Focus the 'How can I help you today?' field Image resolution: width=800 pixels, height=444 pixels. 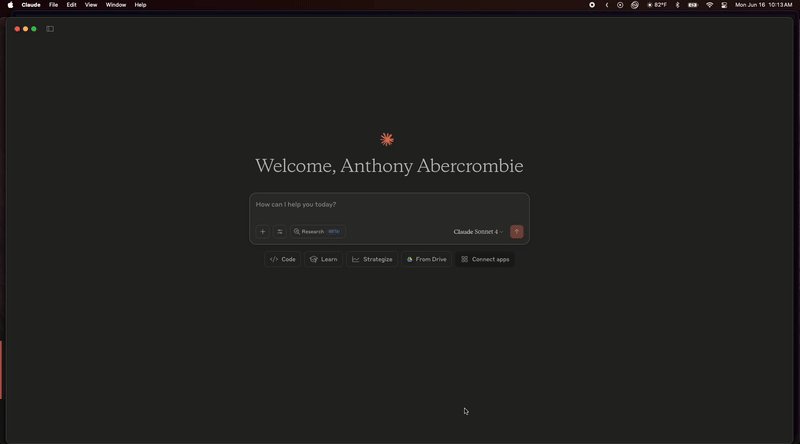pyautogui.click(x=389, y=205)
